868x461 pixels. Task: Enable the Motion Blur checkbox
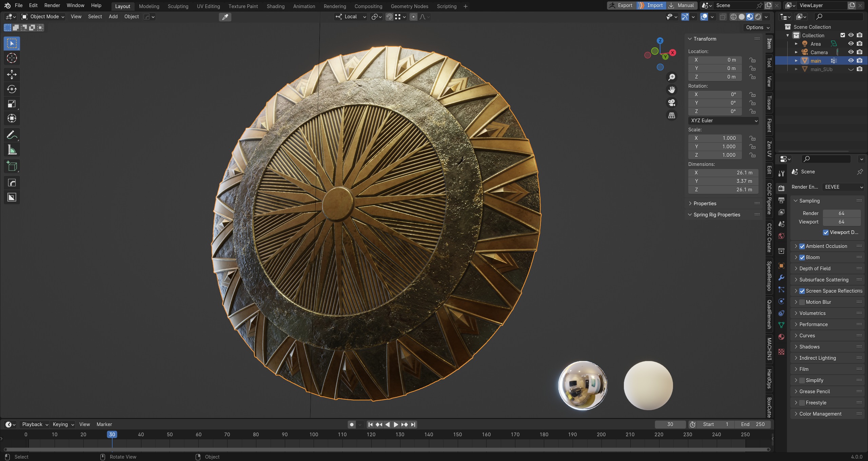click(x=802, y=302)
